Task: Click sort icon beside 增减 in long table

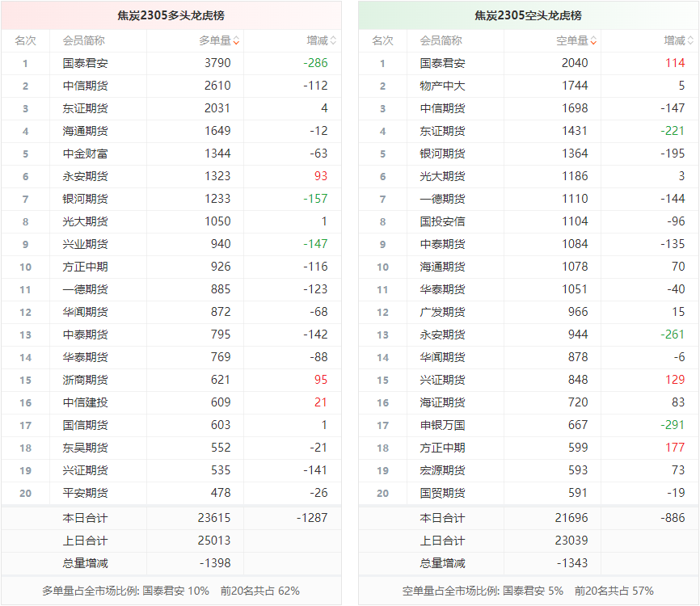Action: tap(333, 40)
